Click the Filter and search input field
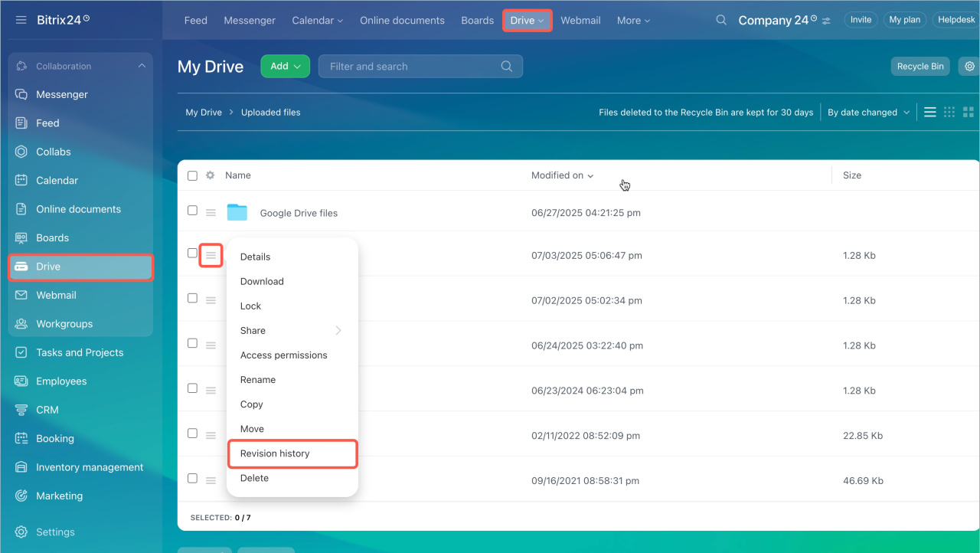This screenshot has height=553, width=980. pos(412,67)
